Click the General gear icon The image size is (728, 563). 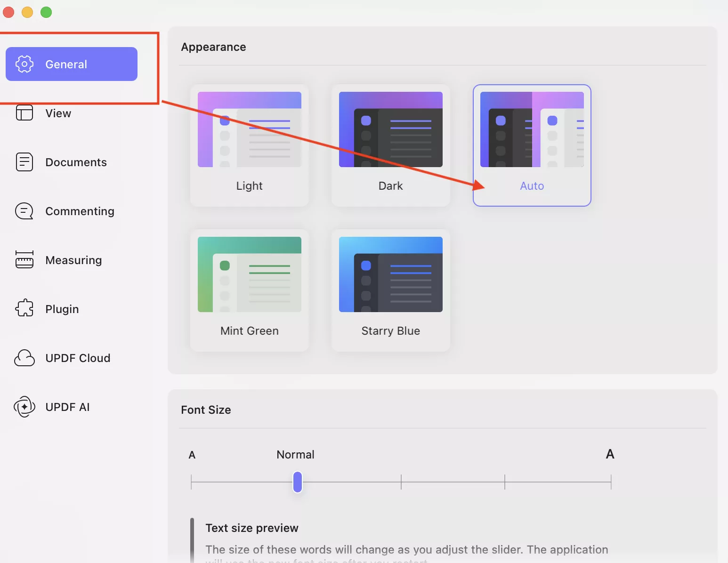24,64
